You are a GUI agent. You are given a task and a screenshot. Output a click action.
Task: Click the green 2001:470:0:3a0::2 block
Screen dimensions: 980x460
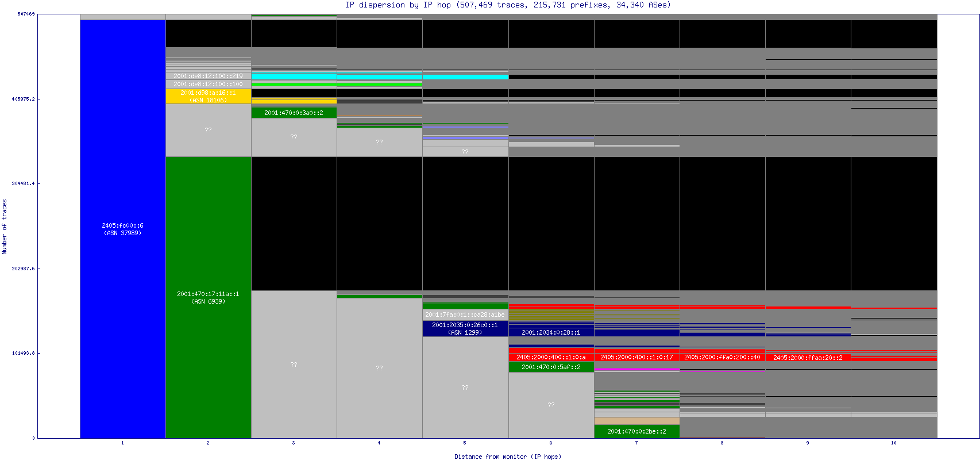(294, 113)
